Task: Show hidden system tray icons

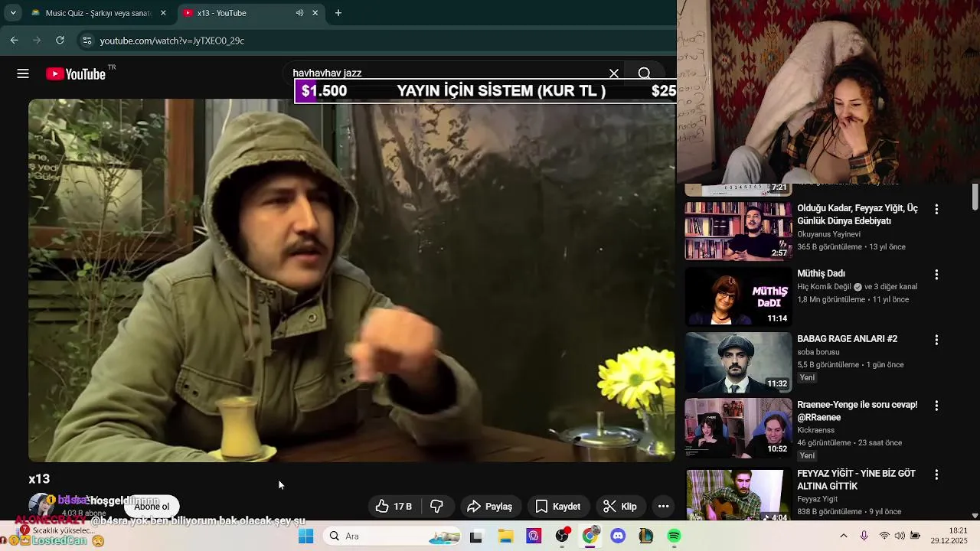Action: (x=844, y=536)
